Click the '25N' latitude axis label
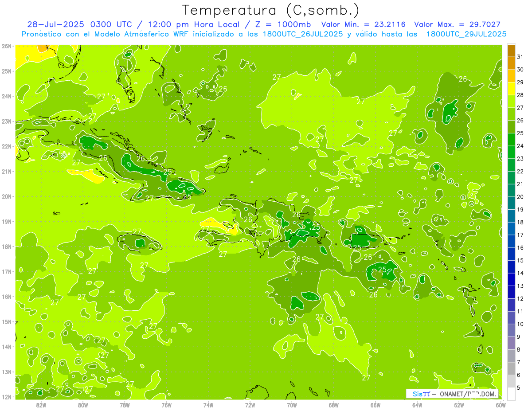 [x=6, y=71]
